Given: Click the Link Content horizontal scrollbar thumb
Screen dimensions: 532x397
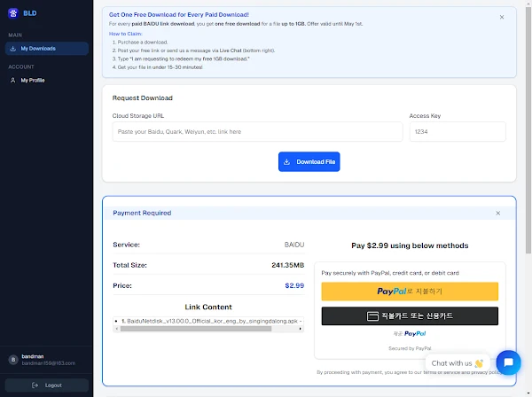Looking at the screenshot, I should (196, 329).
